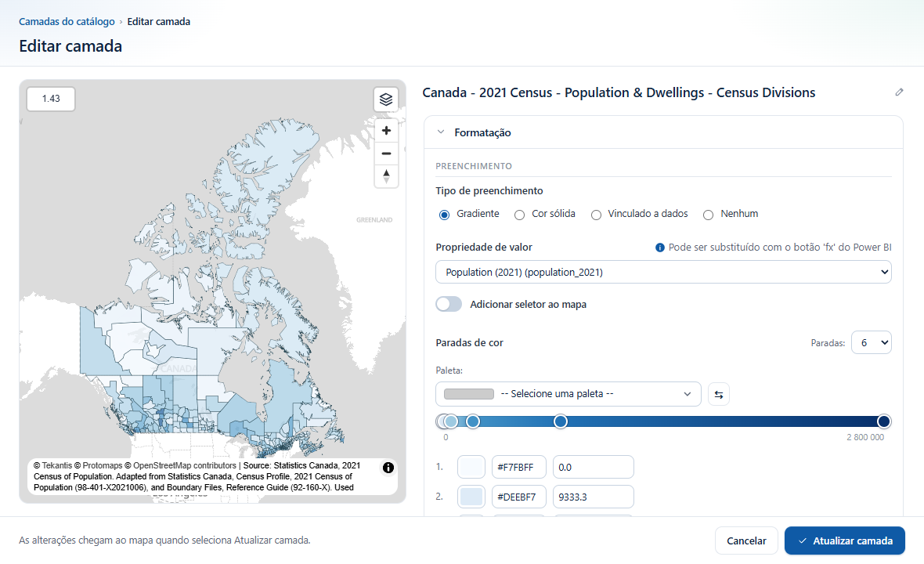Image resolution: width=924 pixels, height=564 pixels.
Task: Edit hex field #DEEBF7
Action: tap(518, 497)
